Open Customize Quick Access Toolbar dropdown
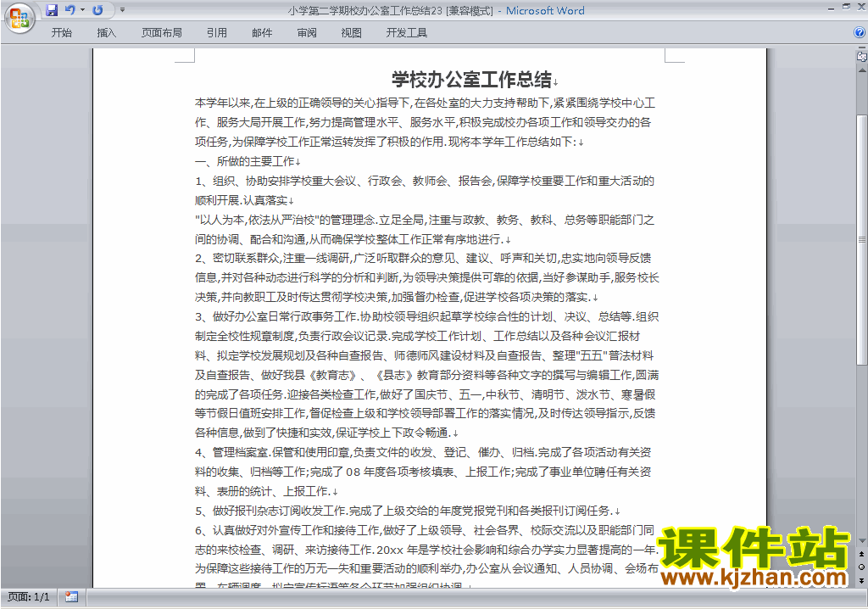Viewport: 868px width, 609px height. point(122,10)
